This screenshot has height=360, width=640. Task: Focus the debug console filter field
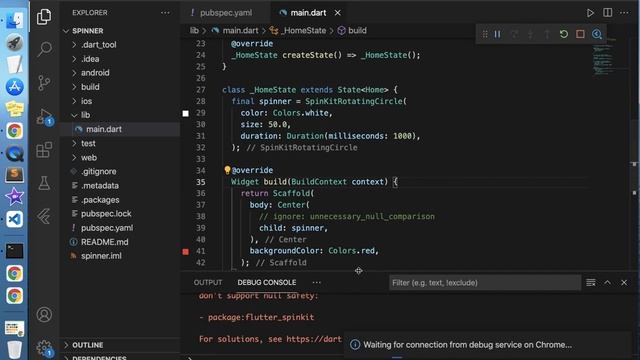(485, 282)
